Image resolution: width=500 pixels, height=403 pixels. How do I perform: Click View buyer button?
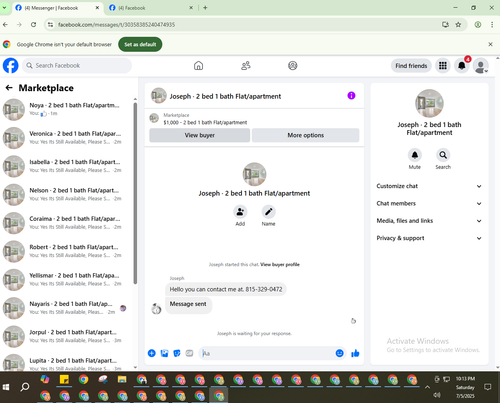coord(200,135)
